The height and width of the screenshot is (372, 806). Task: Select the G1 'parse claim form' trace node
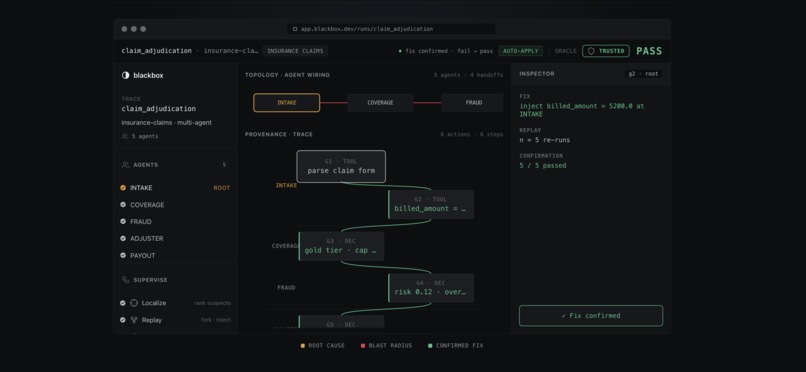(341, 166)
